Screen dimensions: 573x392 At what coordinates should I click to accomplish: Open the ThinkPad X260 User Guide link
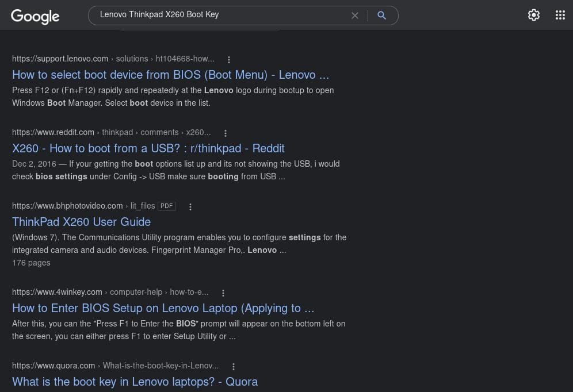82,222
